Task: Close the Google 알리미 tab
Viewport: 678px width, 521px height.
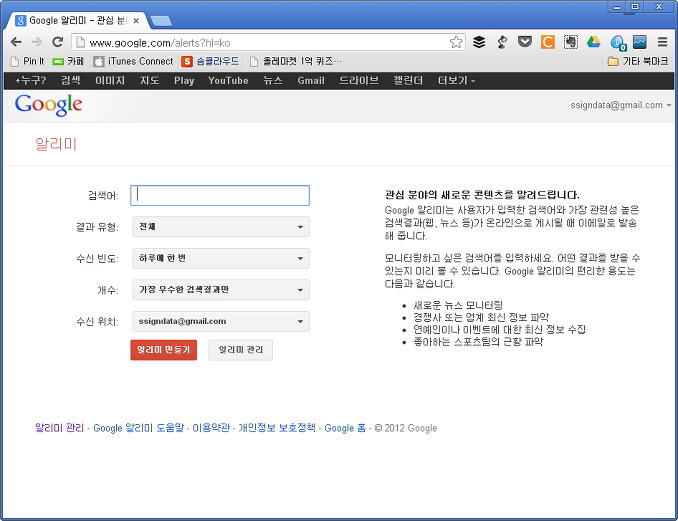Action: point(136,21)
